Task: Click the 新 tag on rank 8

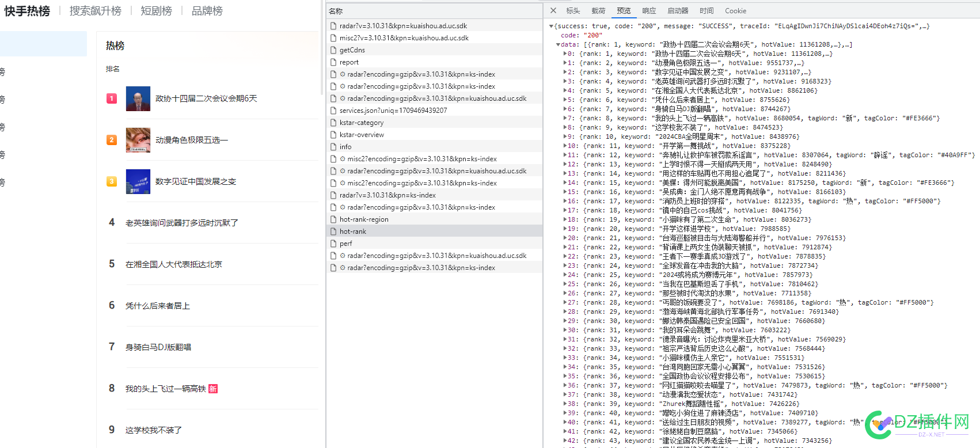Action: pos(213,389)
